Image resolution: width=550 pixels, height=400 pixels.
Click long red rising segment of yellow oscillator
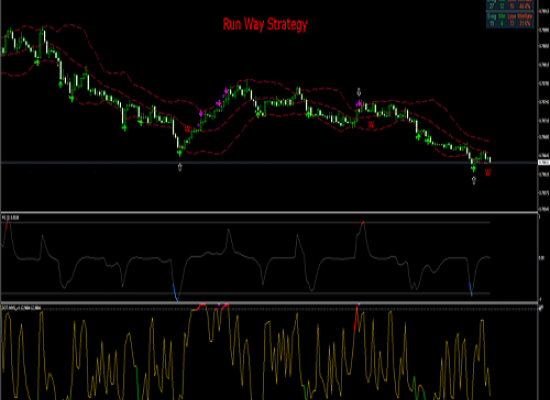tap(356, 318)
